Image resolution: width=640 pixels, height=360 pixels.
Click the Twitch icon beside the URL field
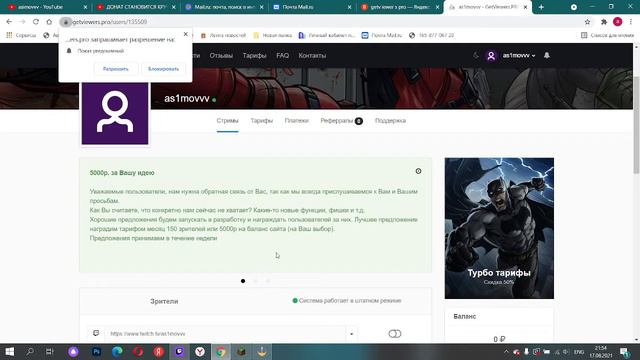(x=96, y=333)
